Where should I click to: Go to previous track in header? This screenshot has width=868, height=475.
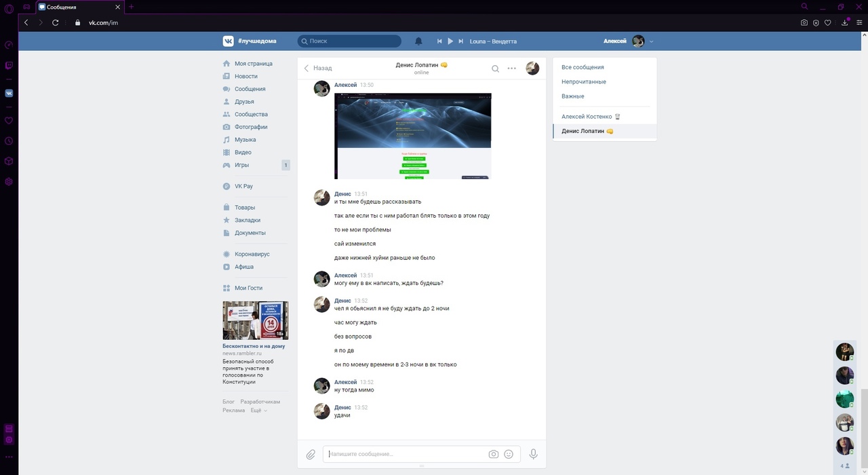coord(439,41)
